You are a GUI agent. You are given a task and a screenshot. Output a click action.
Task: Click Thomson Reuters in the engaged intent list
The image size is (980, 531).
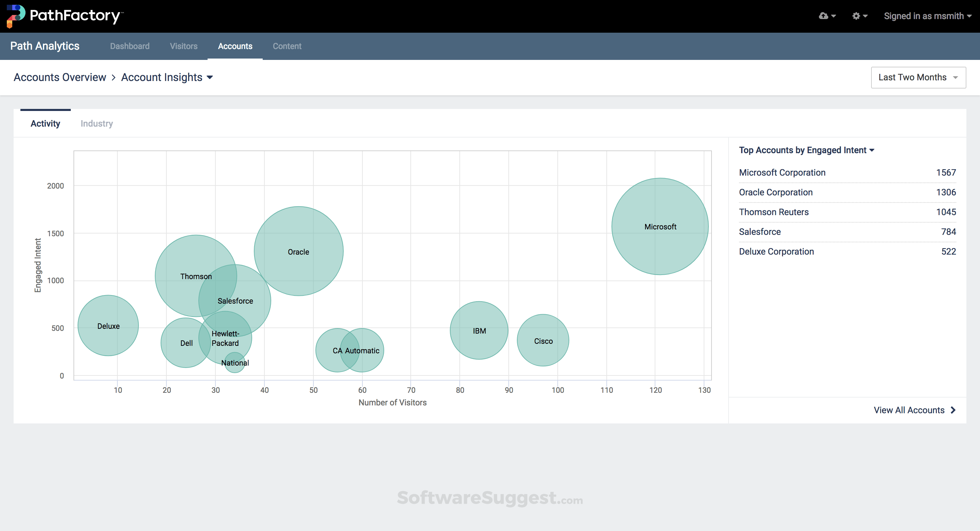coord(773,212)
